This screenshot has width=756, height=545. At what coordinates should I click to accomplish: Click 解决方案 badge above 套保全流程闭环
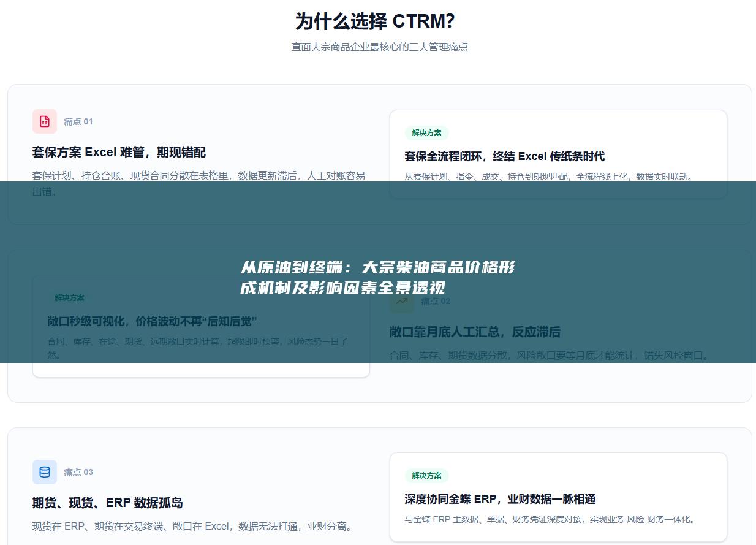[x=427, y=132]
